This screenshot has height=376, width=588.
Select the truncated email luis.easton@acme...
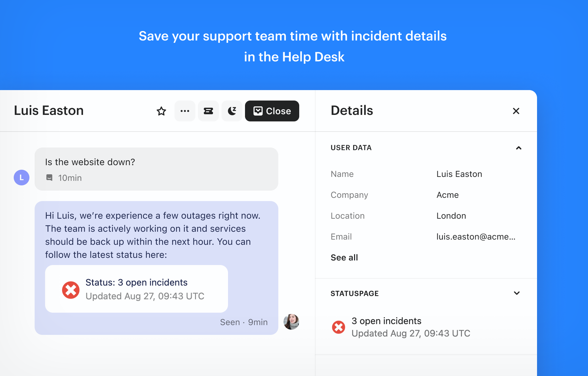[476, 237]
